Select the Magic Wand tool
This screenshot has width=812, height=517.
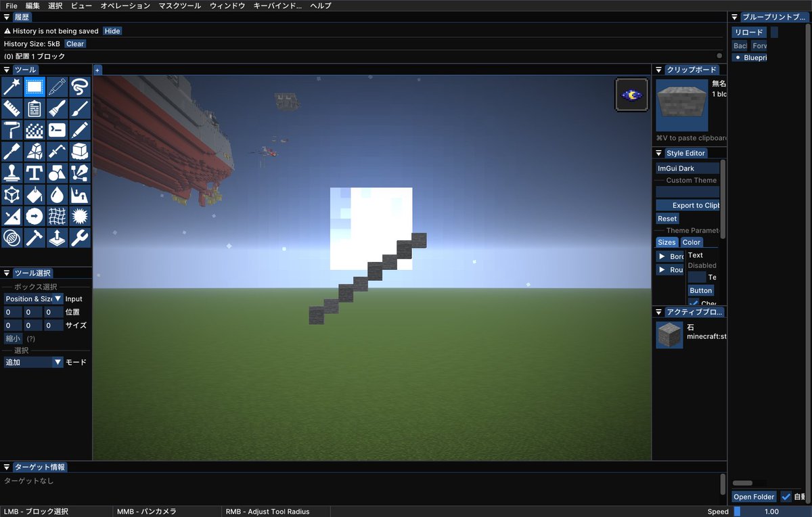(x=12, y=87)
